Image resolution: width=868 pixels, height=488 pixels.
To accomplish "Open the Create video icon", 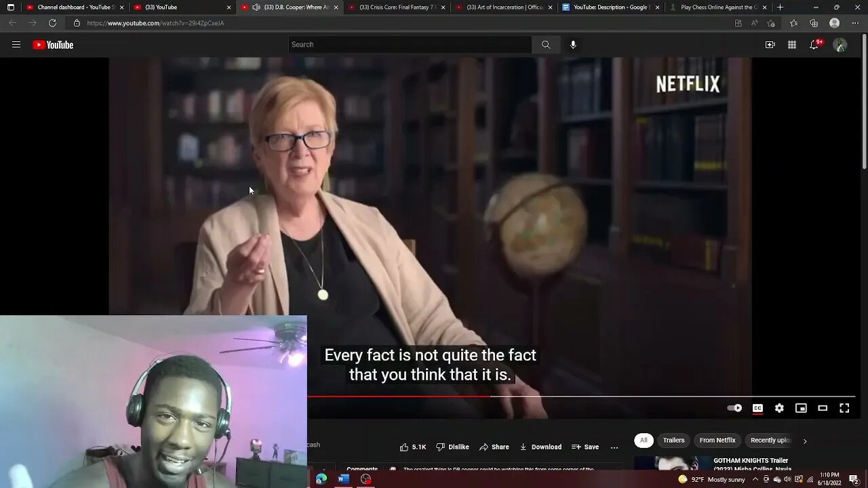I will tap(770, 45).
